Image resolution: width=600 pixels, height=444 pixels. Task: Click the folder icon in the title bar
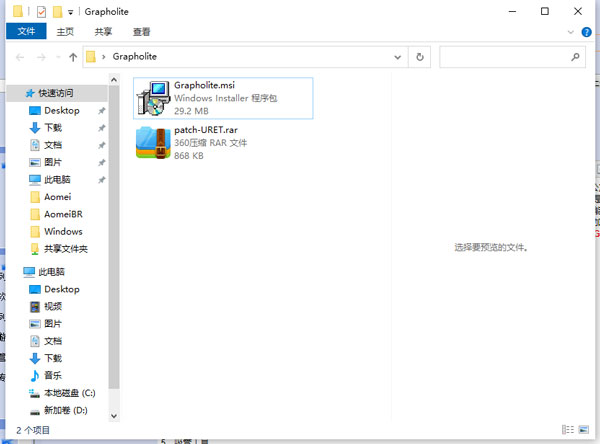pyautogui.click(x=18, y=11)
